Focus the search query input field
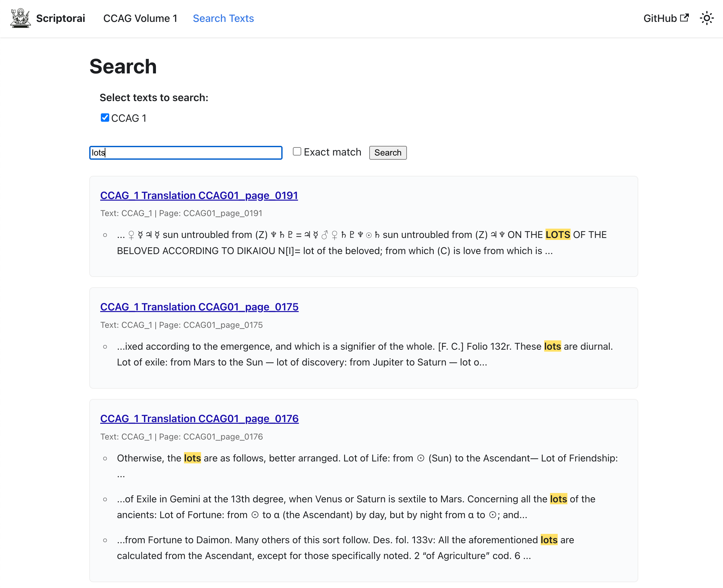The height and width of the screenshot is (588, 723). coord(186,152)
